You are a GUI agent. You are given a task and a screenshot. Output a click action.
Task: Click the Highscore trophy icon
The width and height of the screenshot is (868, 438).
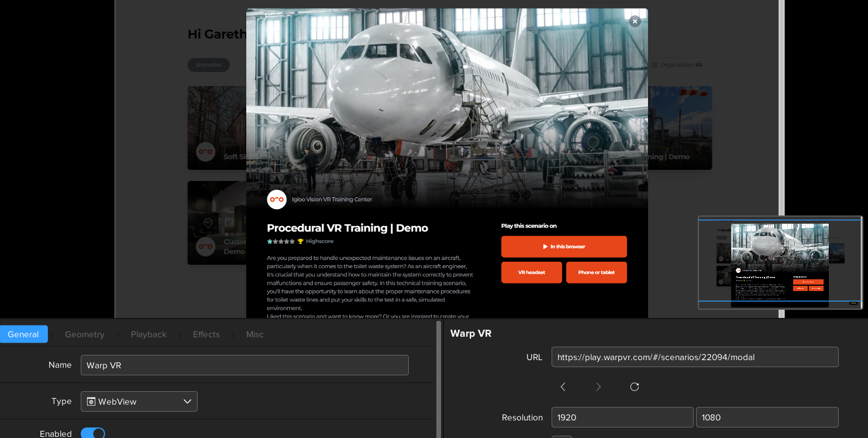pyautogui.click(x=301, y=241)
